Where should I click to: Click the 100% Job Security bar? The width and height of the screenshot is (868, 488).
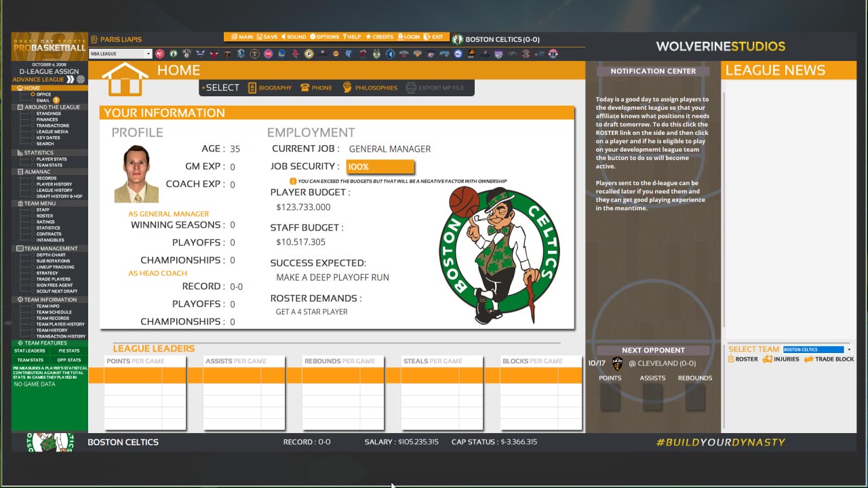tap(380, 166)
